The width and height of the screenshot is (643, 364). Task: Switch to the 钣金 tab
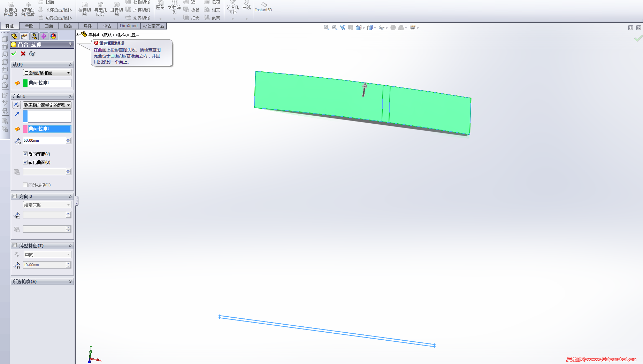click(x=68, y=26)
